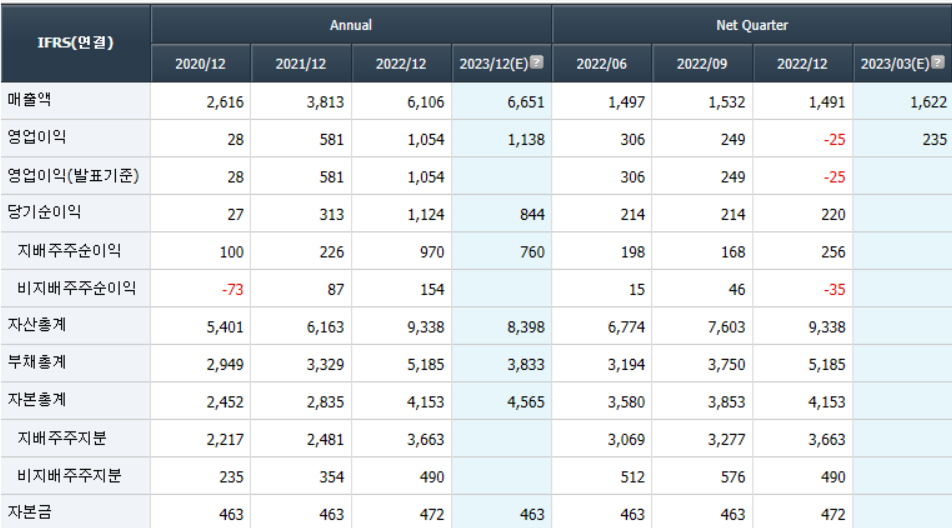Click the 3,750 total liabilities value
This screenshot has width=952, height=528.
coord(726,365)
